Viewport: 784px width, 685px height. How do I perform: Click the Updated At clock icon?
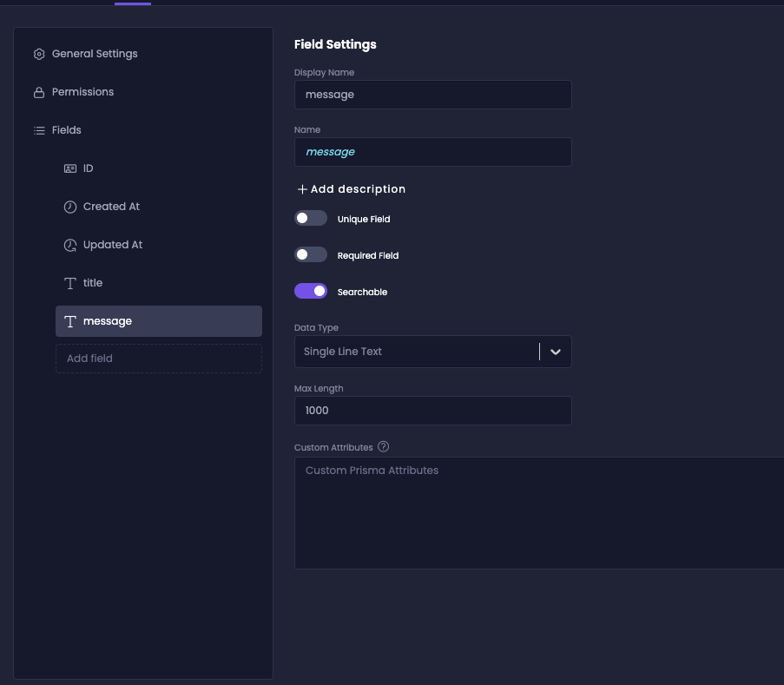70,245
